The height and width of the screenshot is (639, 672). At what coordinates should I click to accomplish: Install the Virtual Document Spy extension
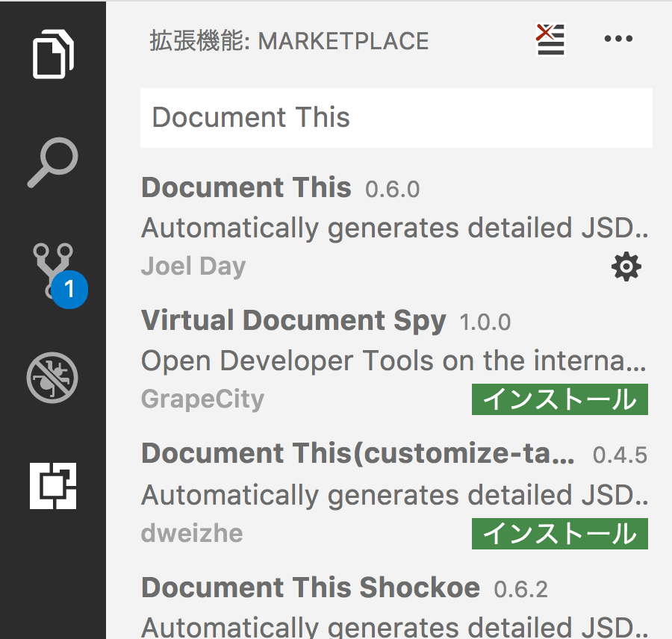tap(560, 399)
